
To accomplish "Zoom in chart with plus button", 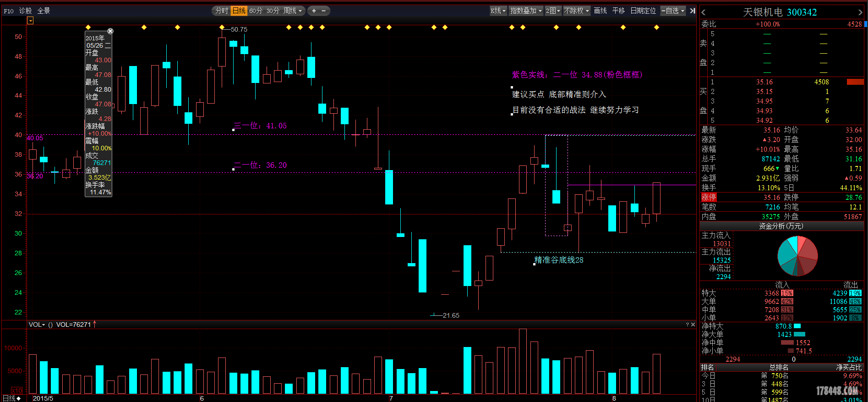I will pyautogui.click(x=314, y=11).
